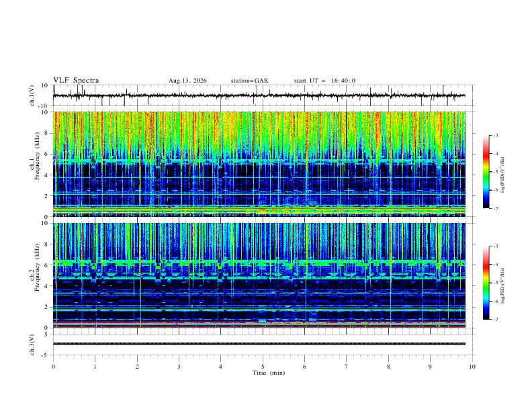Screen dimensions: 532x411
Task: Click the ch.1 spectrogram upper yellow-red band
Action: point(259,132)
